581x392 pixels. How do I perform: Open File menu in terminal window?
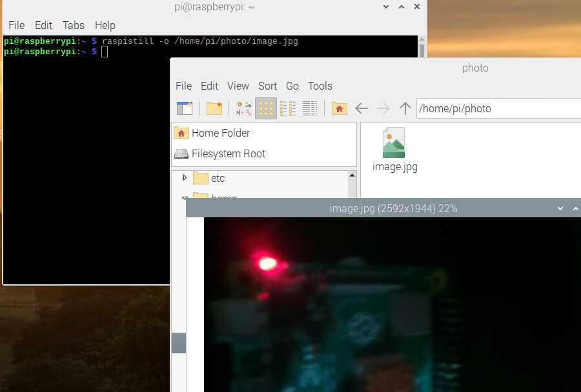(x=16, y=25)
